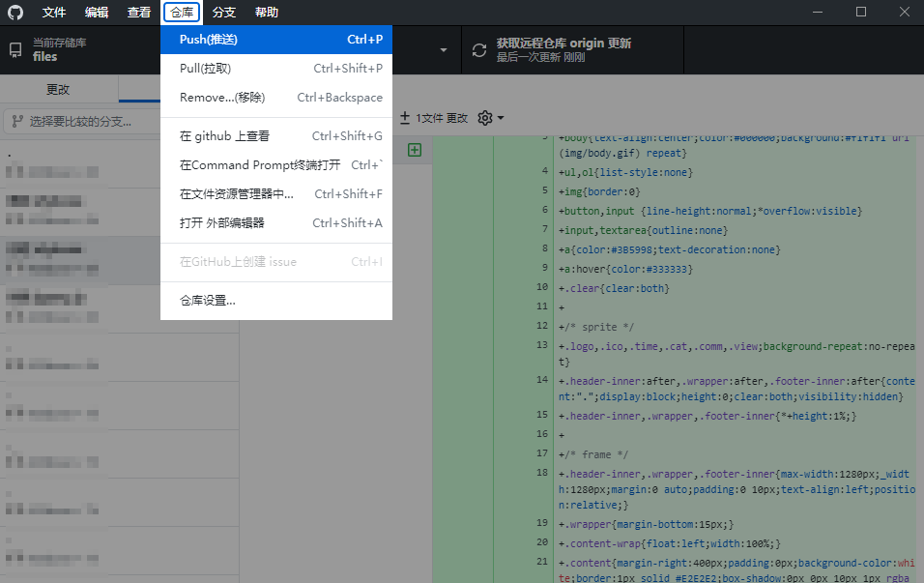The image size is (924, 583).
Task: Click the branch icon in compare field
Action: (x=17, y=122)
